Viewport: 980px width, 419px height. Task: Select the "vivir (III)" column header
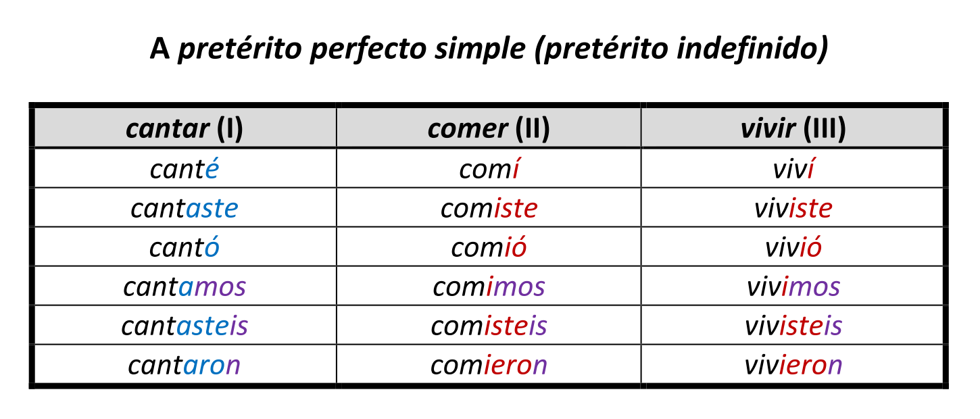point(793,128)
